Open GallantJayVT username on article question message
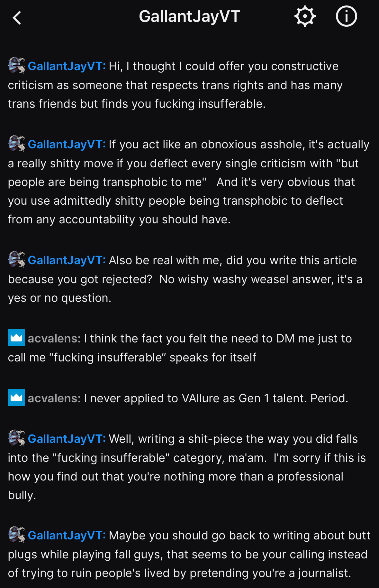Viewport: 379px width, 588px height. [x=67, y=260]
